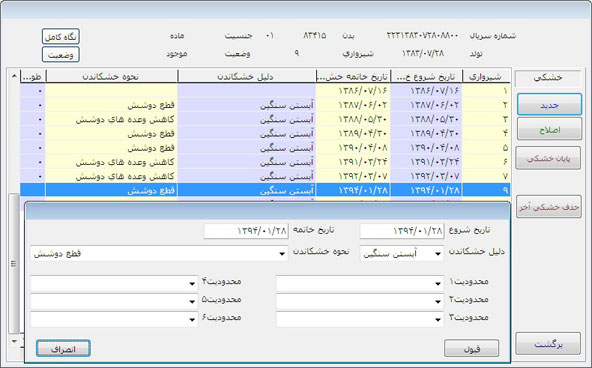Click the نگاه کامل button
Viewport: 592px width, 368px height.
coord(60,37)
